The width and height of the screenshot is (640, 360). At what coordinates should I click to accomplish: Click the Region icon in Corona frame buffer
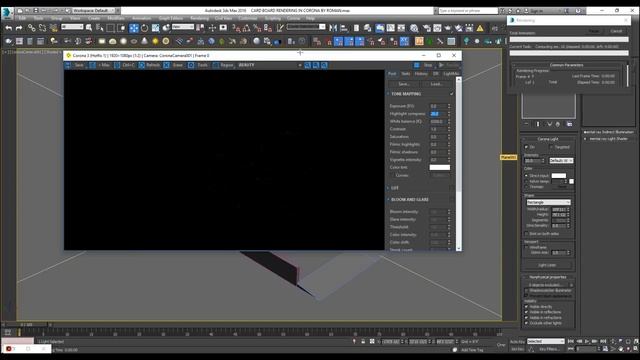pyautogui.click(x=216, y=65)
